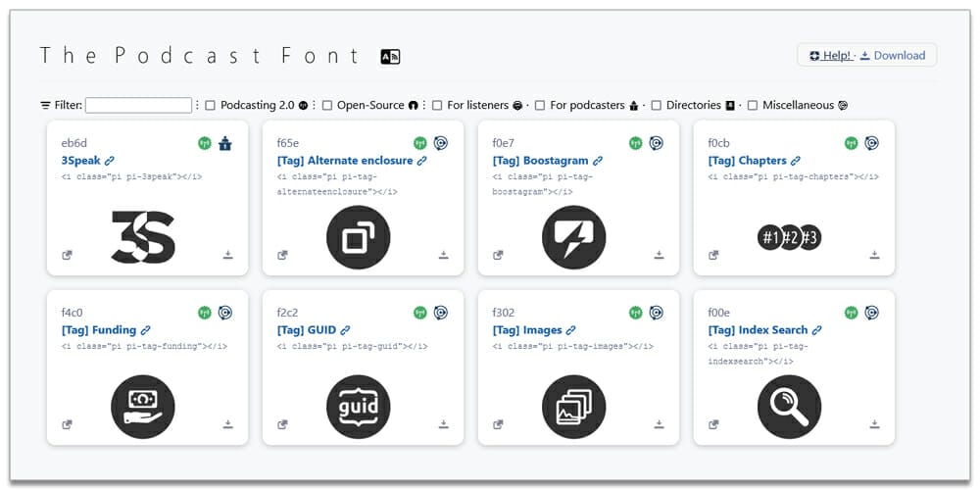The image size is (980, 490).
Task: Select the pi-3speak code snippet
Action: click(132, 176)
